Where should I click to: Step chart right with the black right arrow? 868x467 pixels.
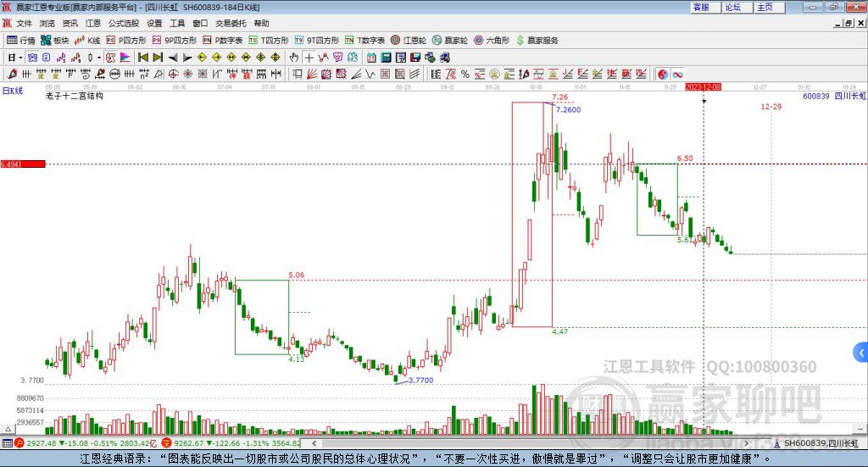click(x=187, y=58)
